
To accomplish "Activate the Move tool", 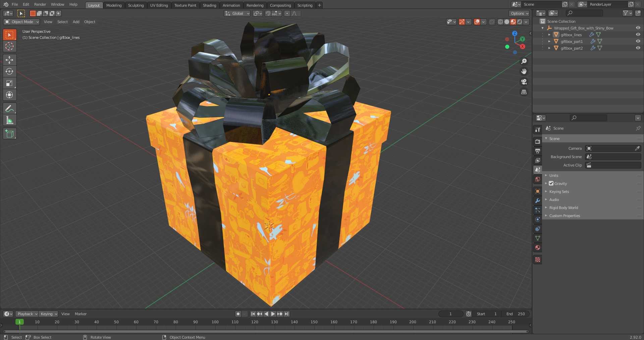I will [9, 60].
